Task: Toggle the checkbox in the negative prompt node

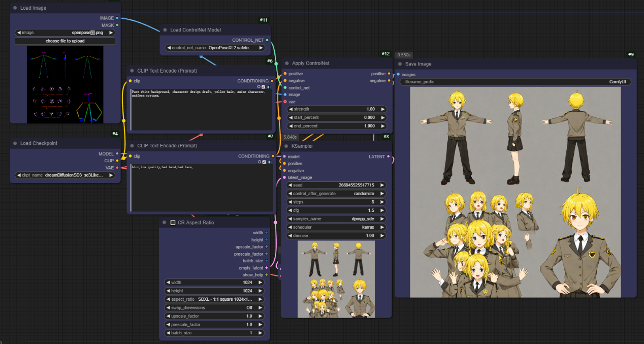Action: [264, 162]
